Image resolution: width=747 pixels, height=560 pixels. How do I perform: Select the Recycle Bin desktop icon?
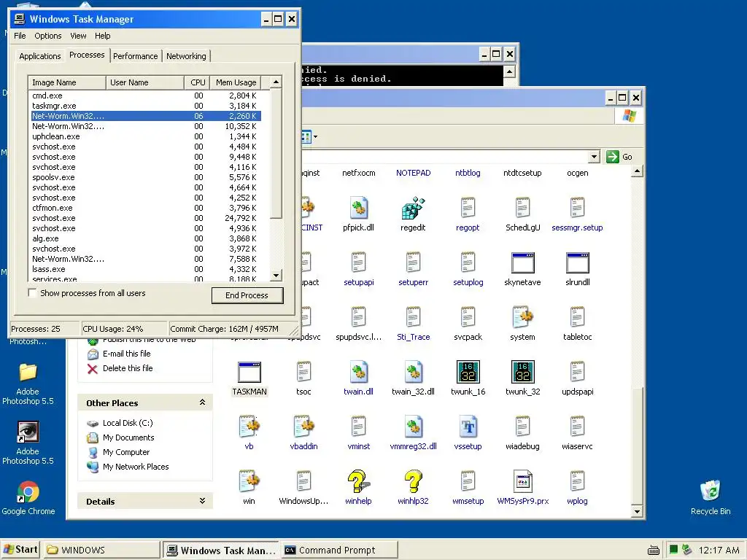tap(711, 491)
